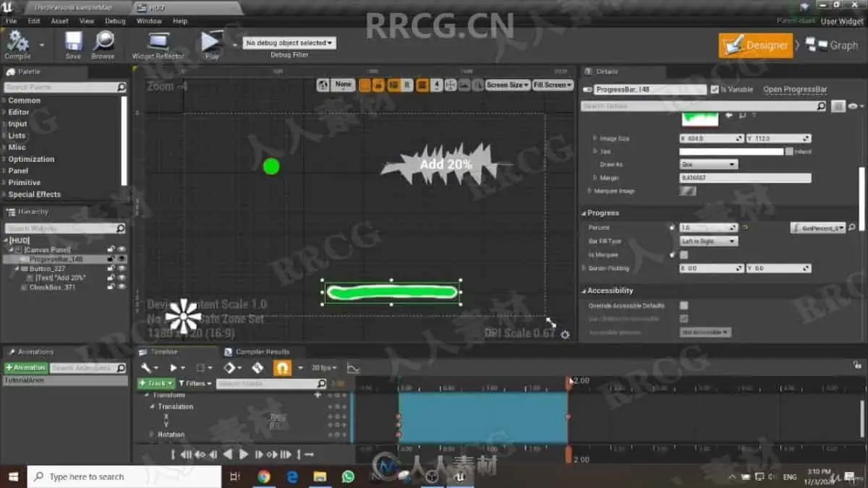Open the Edit menu
Image resolution: width=868 pixels, height=488 pixels.
(x=33, y=21)
